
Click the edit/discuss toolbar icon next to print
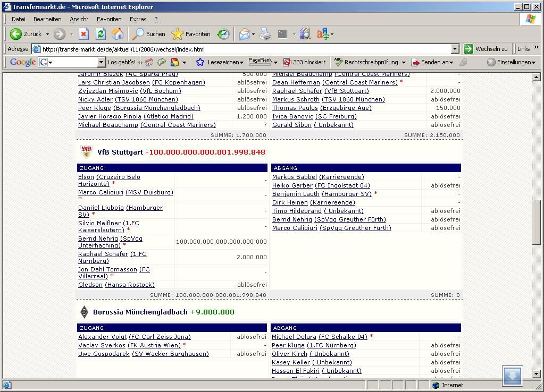[283, 34]
